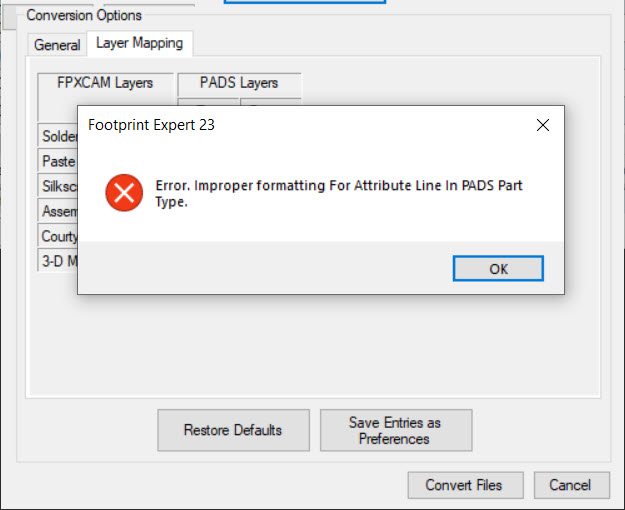Confirm the error with OK button

498,269
